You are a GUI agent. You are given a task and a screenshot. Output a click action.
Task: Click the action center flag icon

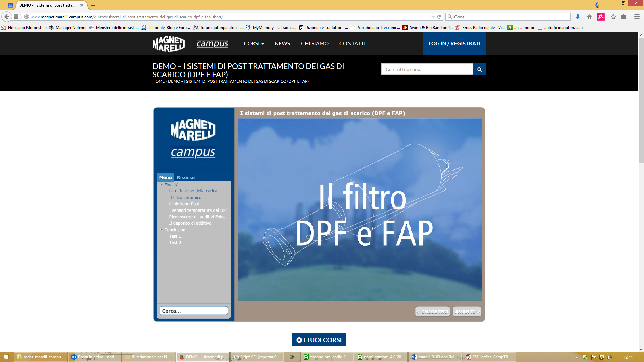tap(593, 357)
